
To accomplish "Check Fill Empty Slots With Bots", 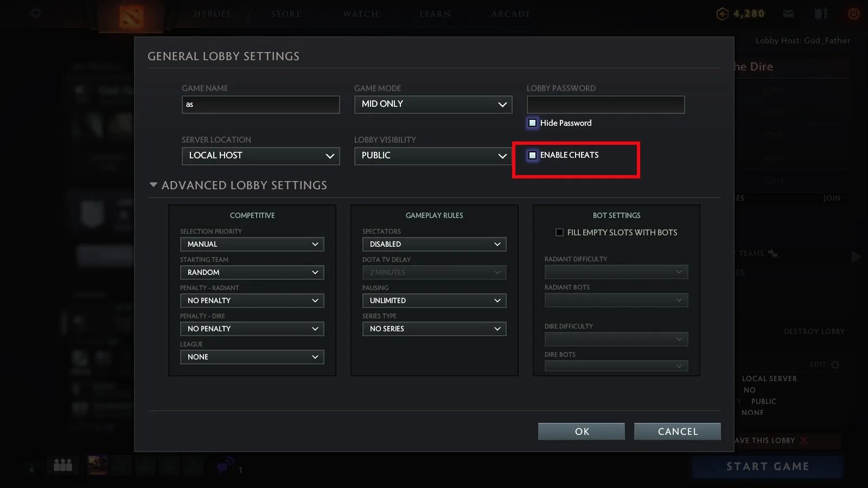I will click(559, 233).
